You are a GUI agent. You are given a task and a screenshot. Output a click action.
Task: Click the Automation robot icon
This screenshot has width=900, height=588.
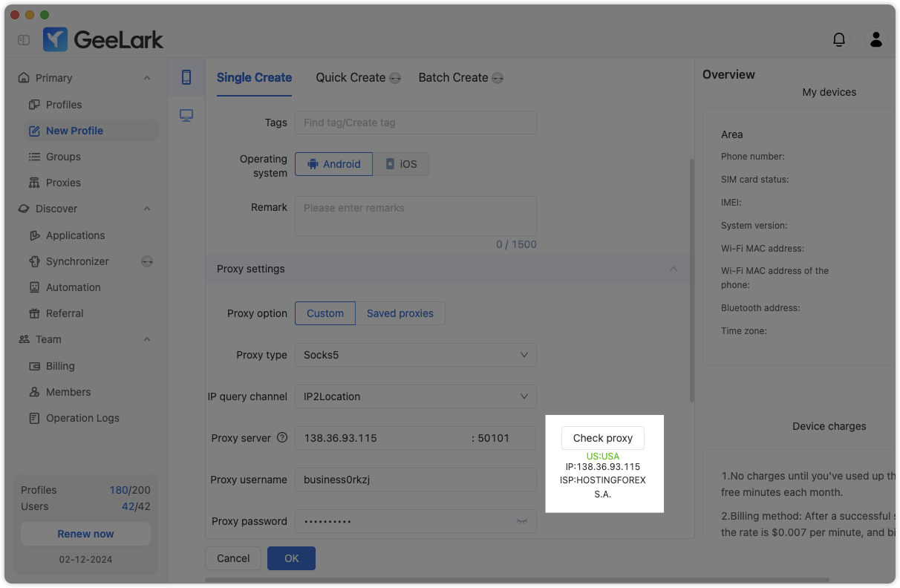click(x=34, y=287)
